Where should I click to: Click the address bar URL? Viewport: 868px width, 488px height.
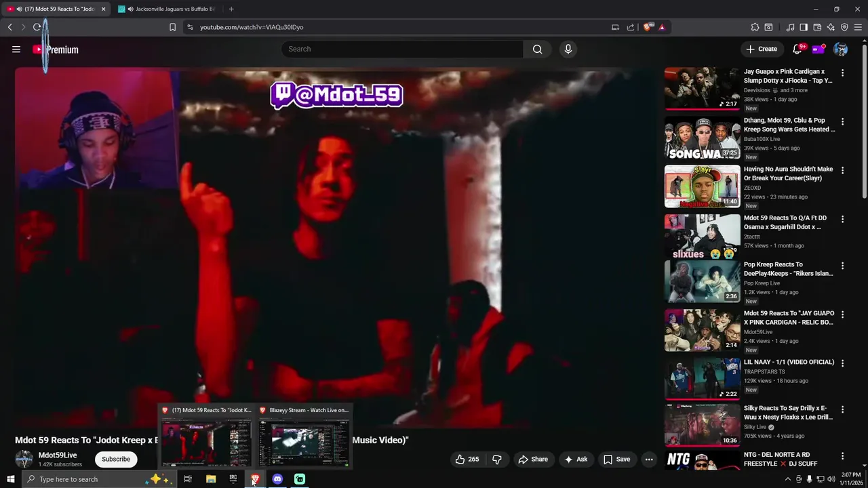[x=252, y=27]
